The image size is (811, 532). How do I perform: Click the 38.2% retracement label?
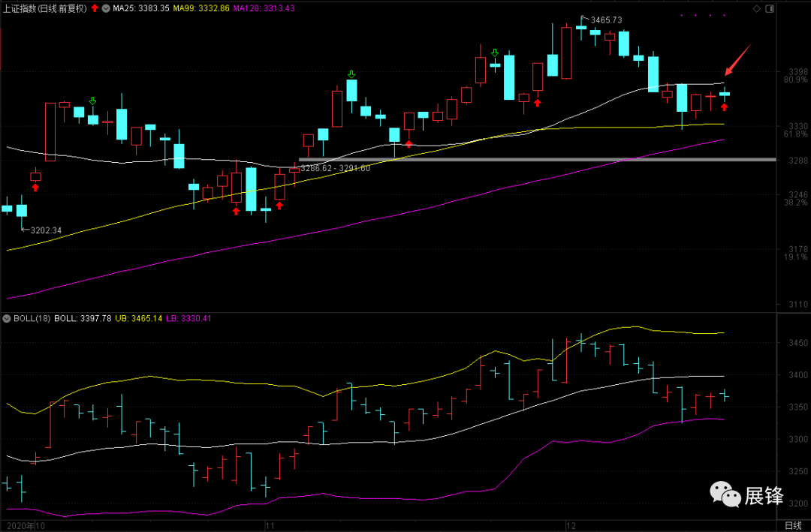tap(795, 203)
